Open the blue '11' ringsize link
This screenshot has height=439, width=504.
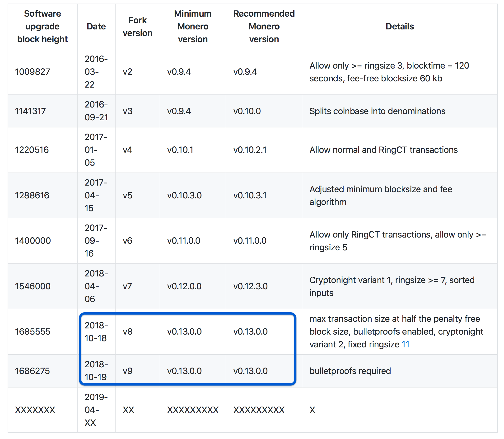click(405, 344)
